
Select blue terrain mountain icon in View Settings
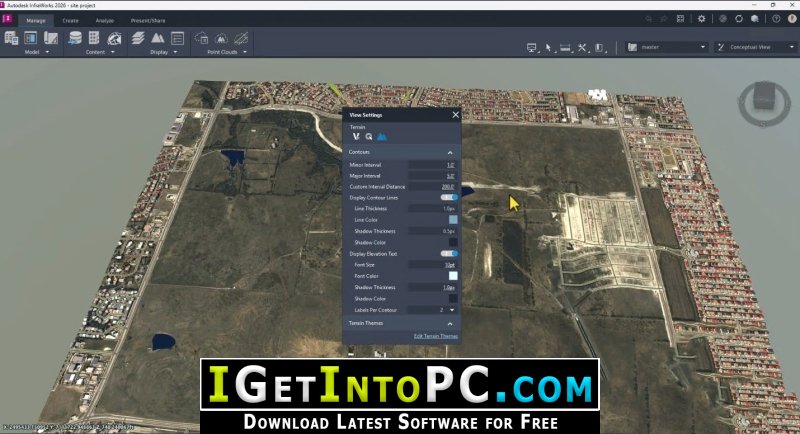click(x=382, y=137)
